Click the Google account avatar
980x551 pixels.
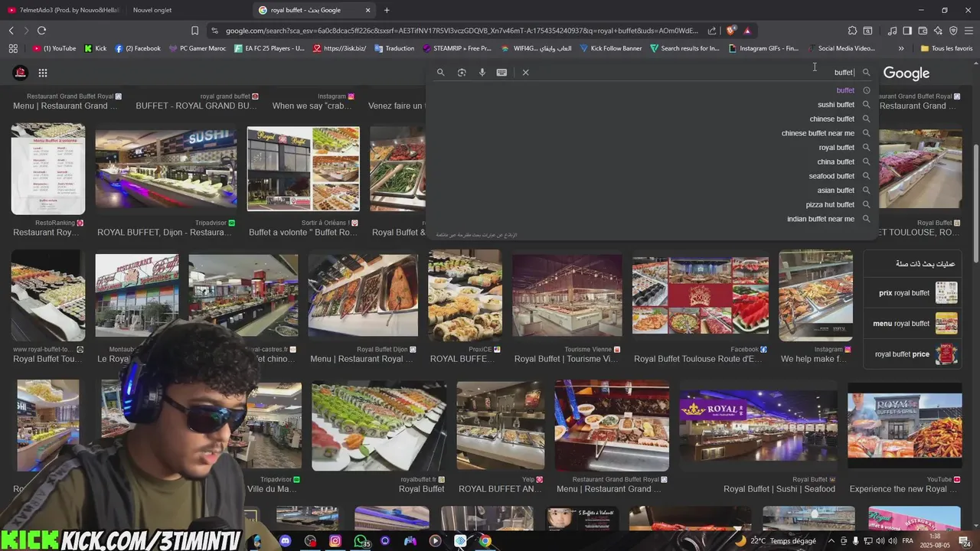pos(21,73)
